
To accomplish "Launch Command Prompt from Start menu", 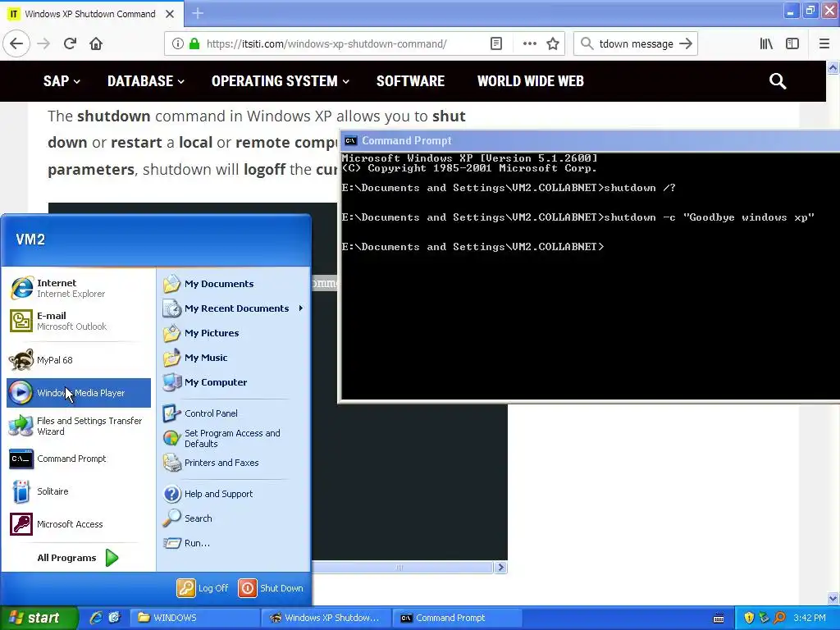I will coord(78,459).
